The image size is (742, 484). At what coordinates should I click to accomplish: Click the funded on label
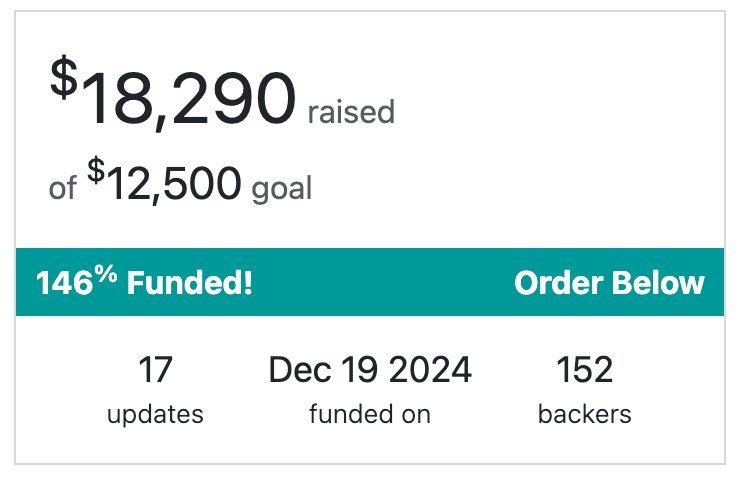(370, 414)
